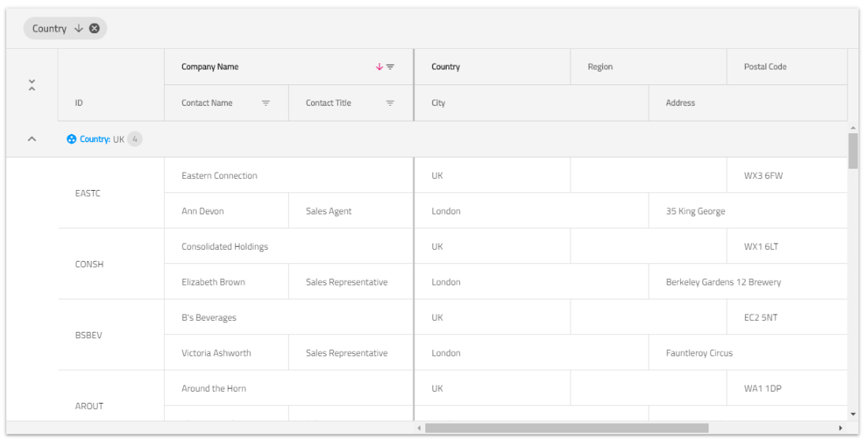Click the UK group count badge 4

click(x=134, y=139)
